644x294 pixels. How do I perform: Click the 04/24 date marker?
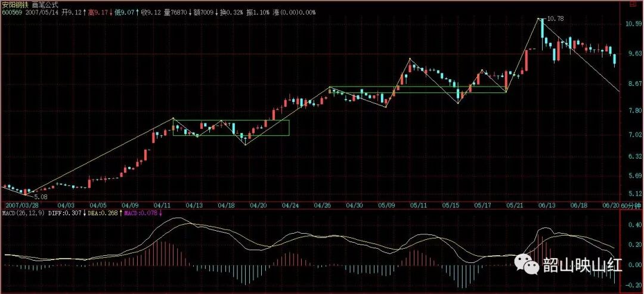(x=290, y=205)
